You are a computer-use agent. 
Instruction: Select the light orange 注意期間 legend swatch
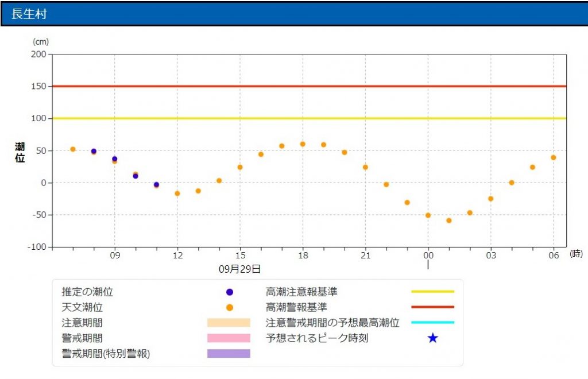pos(229,323)
